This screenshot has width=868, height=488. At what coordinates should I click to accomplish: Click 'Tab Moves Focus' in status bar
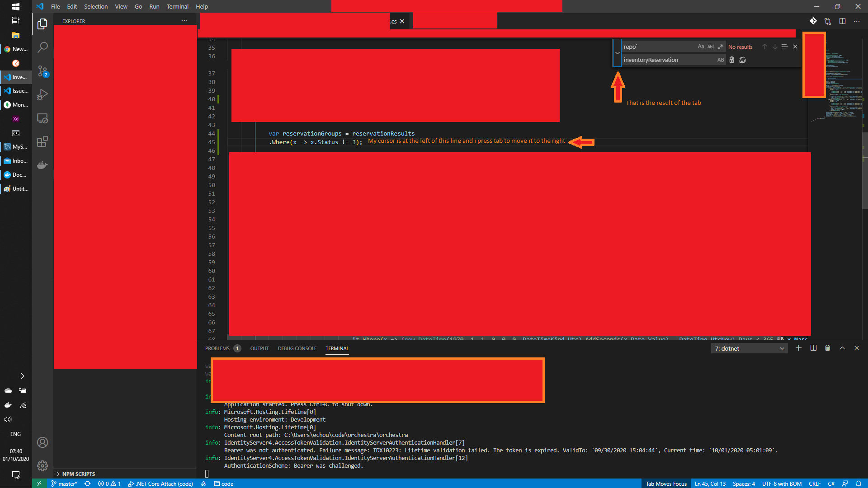(x=666, y=483)
